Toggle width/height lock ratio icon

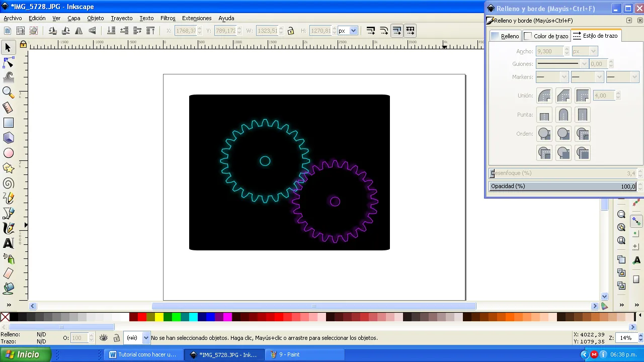click(290, 31)
